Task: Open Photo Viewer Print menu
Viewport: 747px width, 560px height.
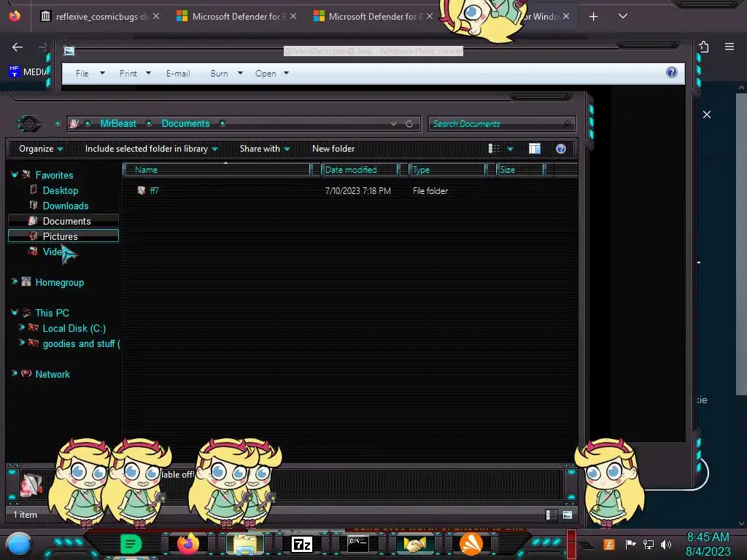Action: (135, 74)
